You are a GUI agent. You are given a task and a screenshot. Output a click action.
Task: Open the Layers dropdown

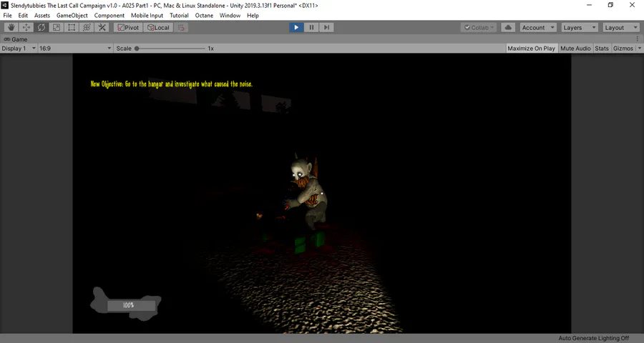pyautogui.click(x=579, y=27)
